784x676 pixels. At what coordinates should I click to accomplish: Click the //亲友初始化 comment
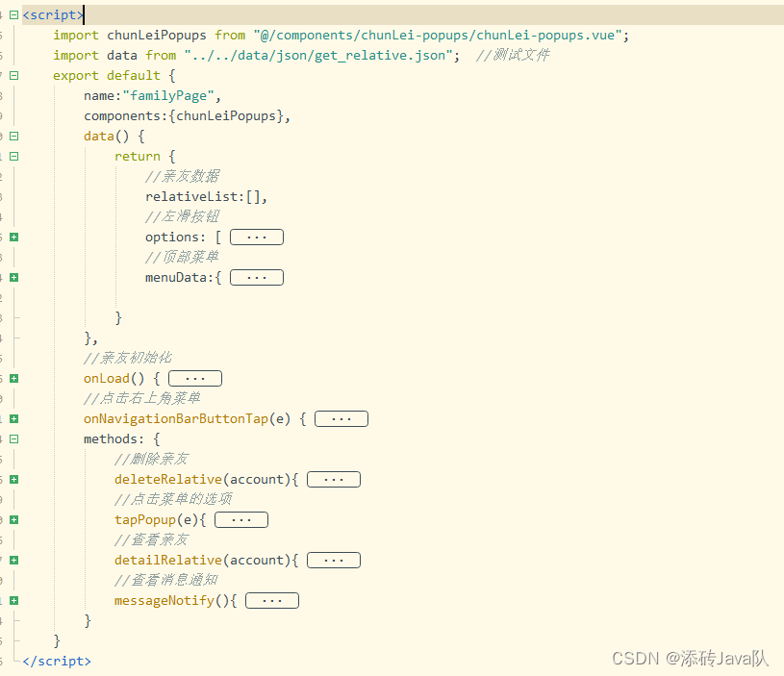click(x=128, y=358)
